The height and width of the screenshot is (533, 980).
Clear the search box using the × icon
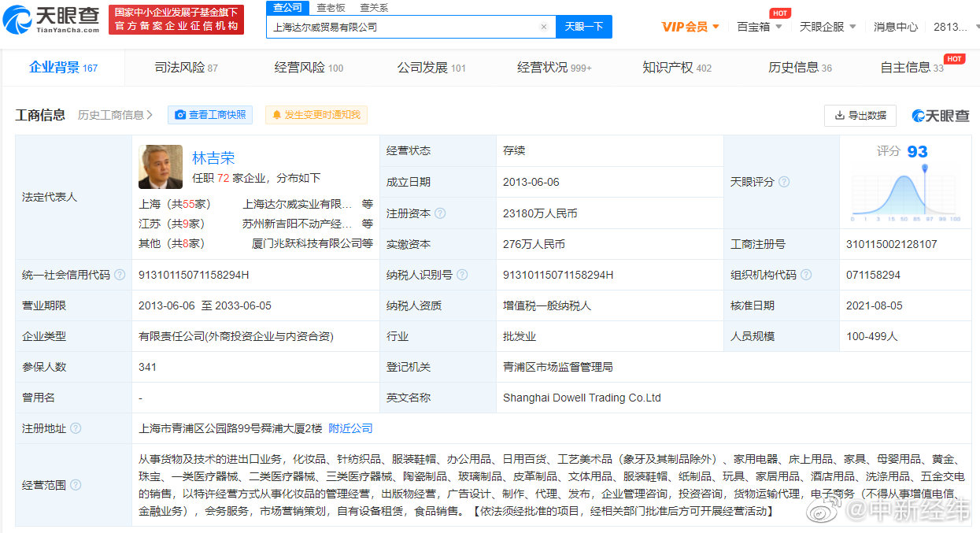click(543, 26)
